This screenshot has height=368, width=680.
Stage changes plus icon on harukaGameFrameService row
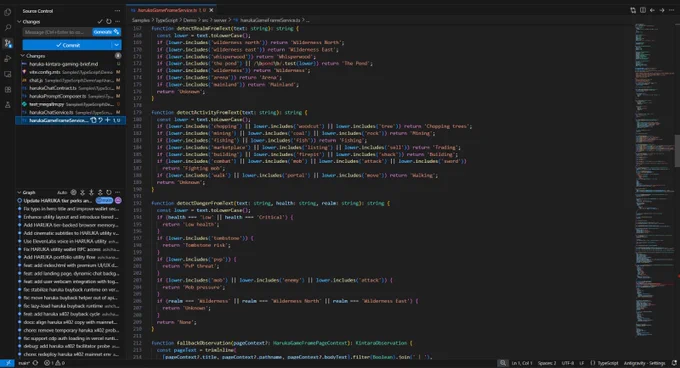108,120
